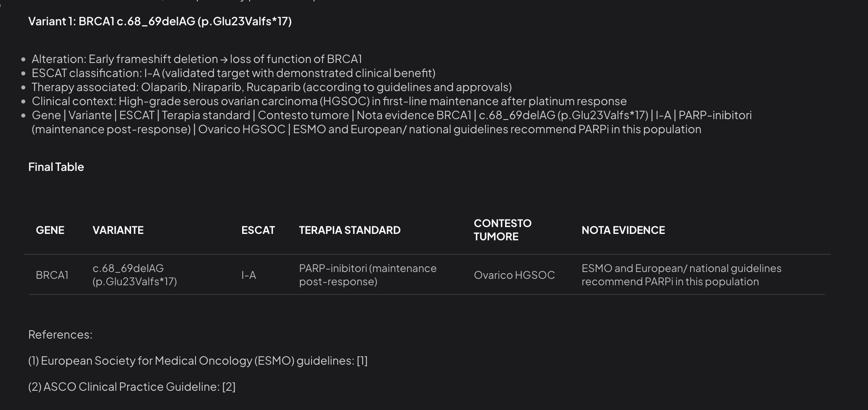Open the ASCO Clinical Practice Guideline reference [2]
868x410 pixels.
[x=229, y=387]
